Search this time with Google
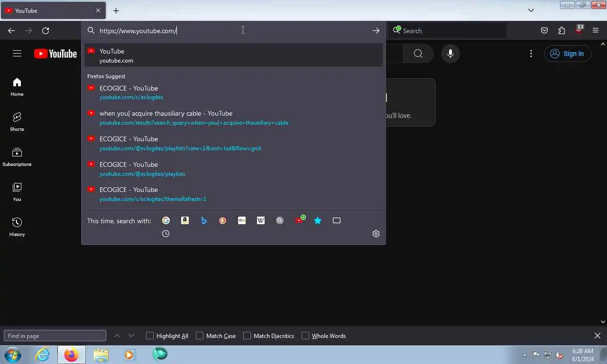Image resolution: width=607 pixels, height=364 pixels. pos(166,220)
